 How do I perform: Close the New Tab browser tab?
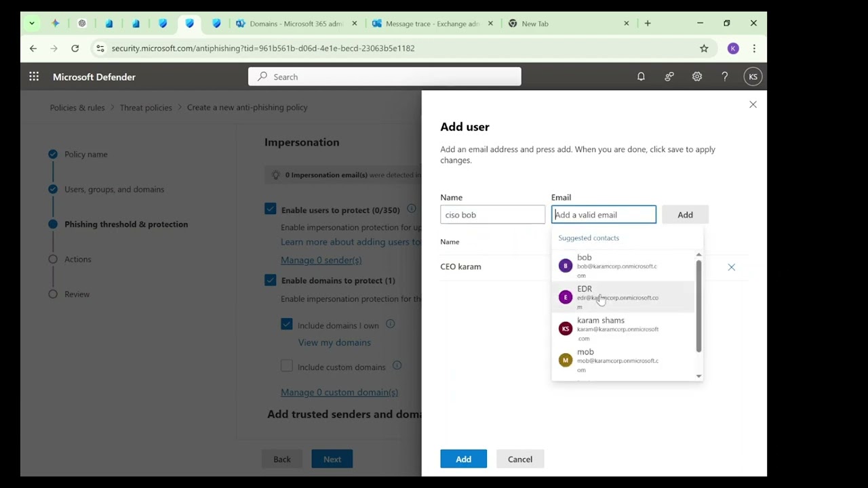click(627, 24)
